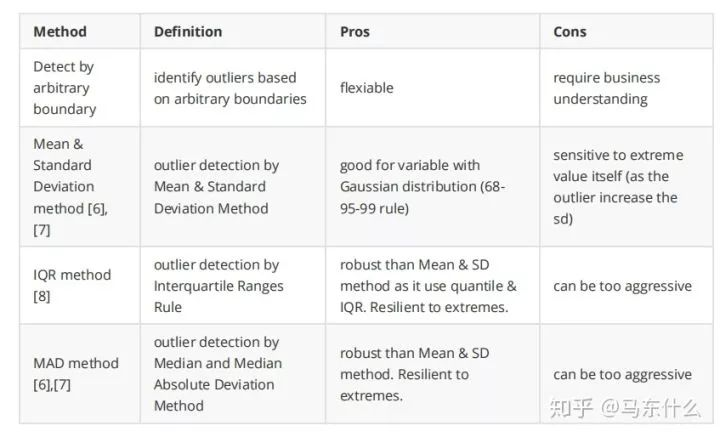
Task: Click the "MAD method [6],[7]" cell
Action: pos(76,374)
